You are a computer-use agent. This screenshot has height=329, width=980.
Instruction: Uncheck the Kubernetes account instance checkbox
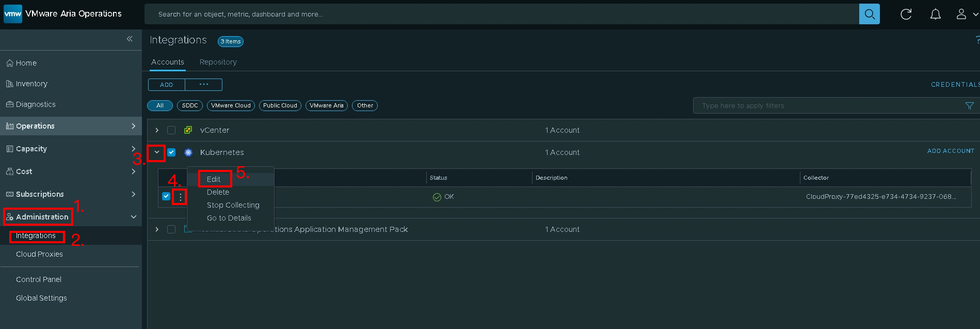[166, 196]
